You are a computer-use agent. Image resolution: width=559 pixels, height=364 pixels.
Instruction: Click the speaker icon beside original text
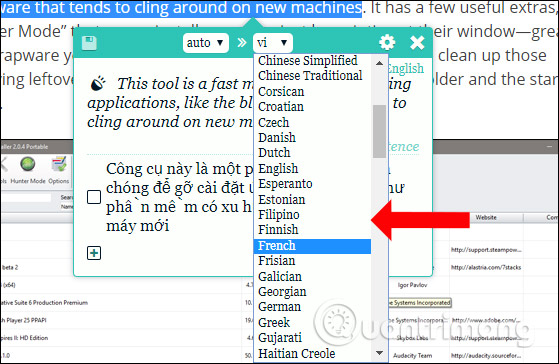point(98,83)
